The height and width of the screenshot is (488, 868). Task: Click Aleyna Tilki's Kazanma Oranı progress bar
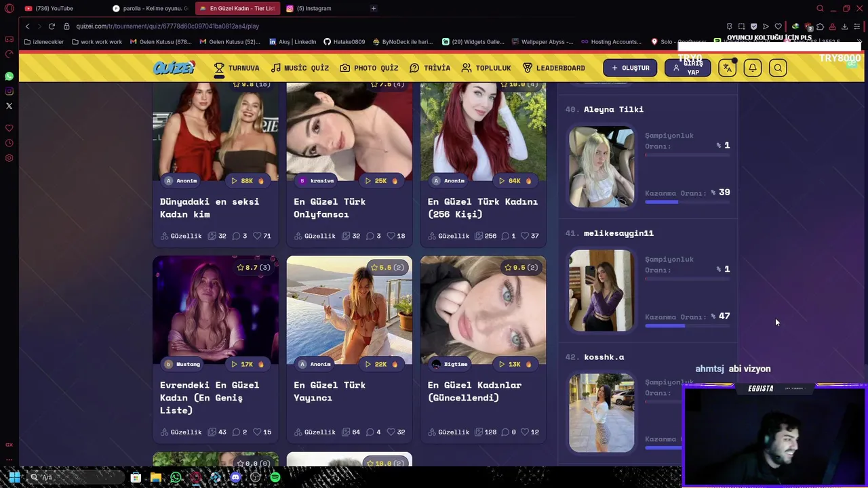point(687,202)
